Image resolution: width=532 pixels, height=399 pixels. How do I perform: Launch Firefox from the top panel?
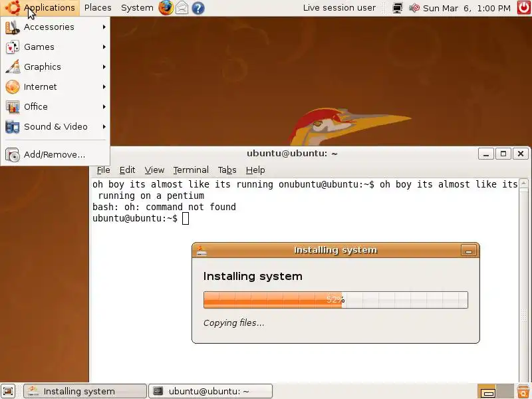(166, 7)
